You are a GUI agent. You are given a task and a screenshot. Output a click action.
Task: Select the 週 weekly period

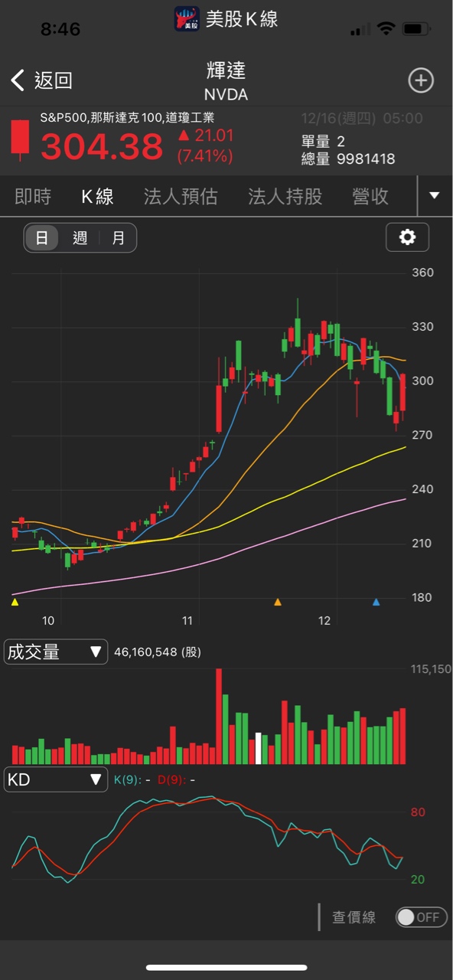click(80, 238)
